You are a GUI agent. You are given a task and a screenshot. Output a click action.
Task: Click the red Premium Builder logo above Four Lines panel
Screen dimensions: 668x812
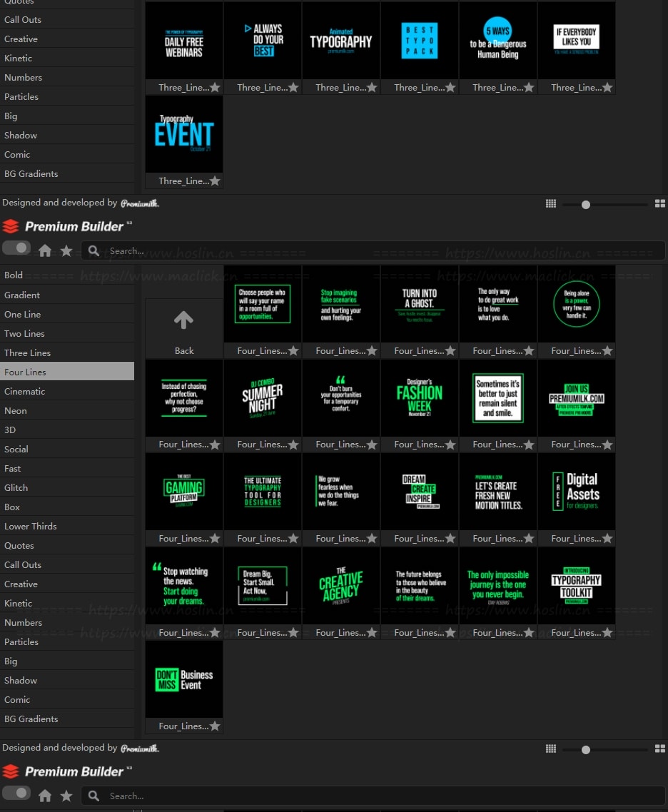(x=11, y=226)
